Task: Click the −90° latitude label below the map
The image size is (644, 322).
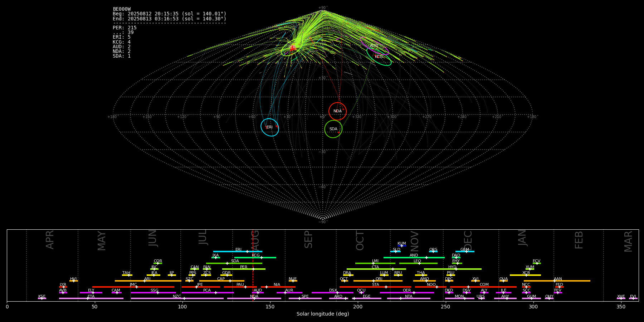Action: [x=322, y=222]
